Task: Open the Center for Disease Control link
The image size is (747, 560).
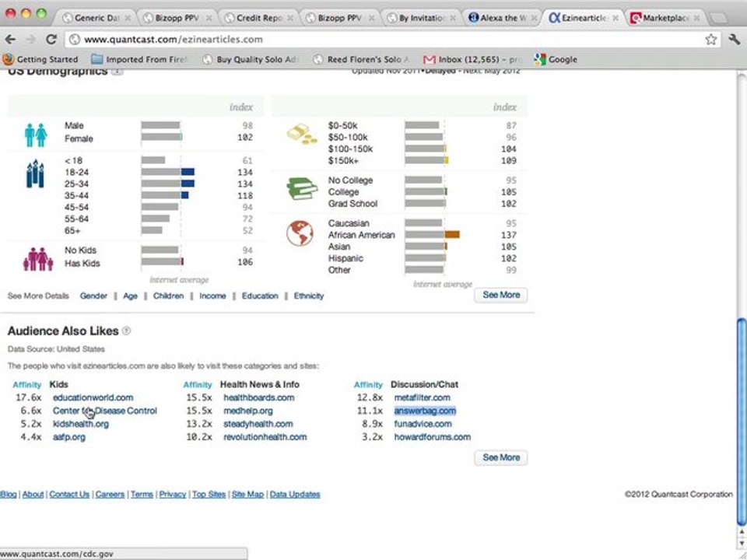Action: tap(105, 411)
